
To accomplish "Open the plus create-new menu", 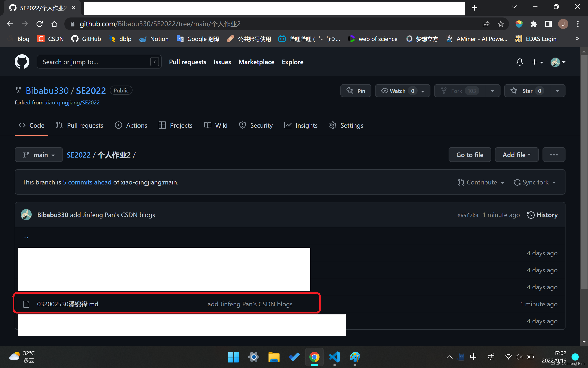I will coord(537,62).
